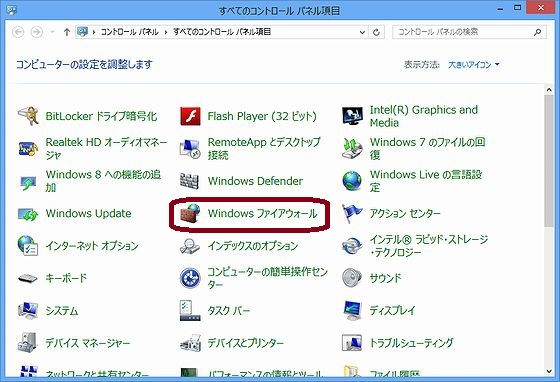This screenshot has height=382, width=560.
Task: Click the Windows ファイアウォール brick wall icon
Action: [x=190, y=213]
